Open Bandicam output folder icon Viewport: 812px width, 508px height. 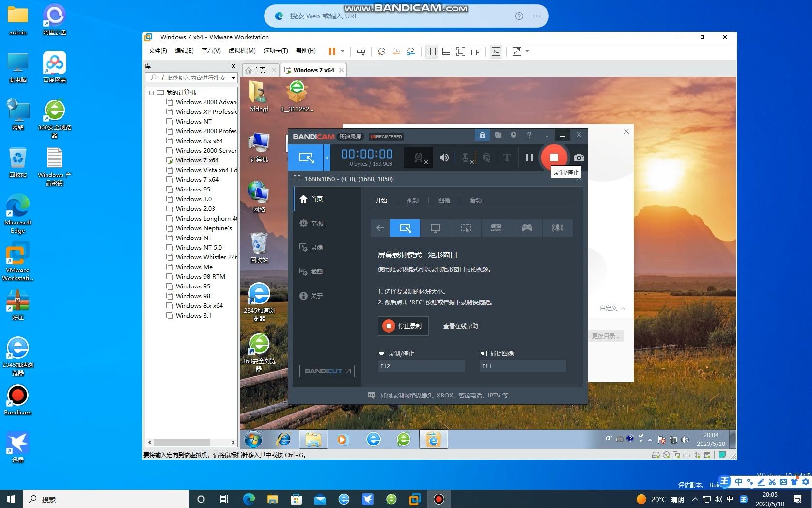pos(498,135)
